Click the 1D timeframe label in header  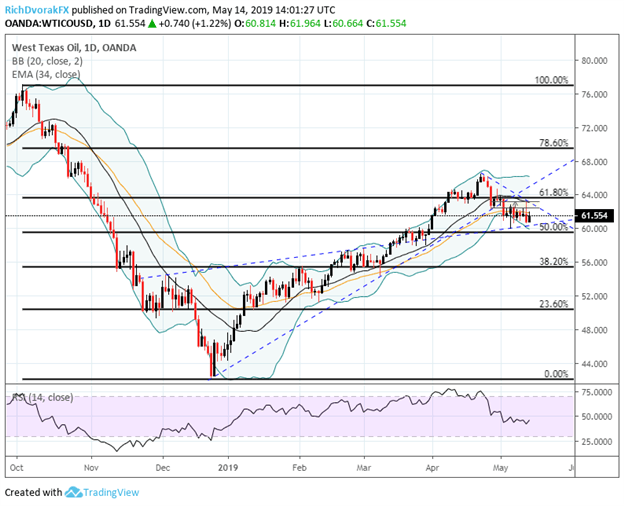coord(103,23)
